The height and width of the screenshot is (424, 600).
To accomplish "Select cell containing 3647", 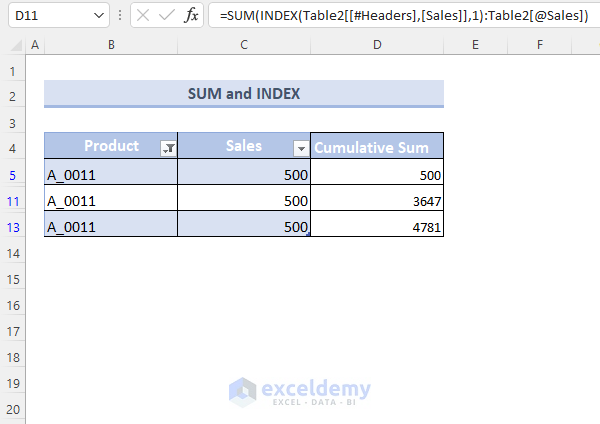I will click(x=377, y=202).
